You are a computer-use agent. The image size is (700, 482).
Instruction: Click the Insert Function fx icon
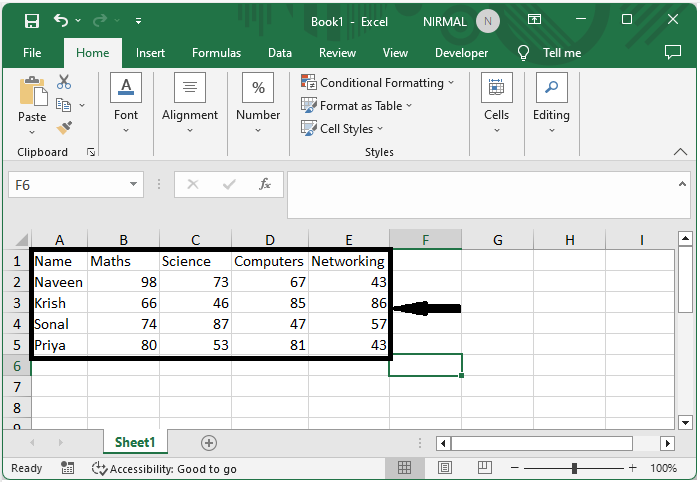tap(265, 185)
